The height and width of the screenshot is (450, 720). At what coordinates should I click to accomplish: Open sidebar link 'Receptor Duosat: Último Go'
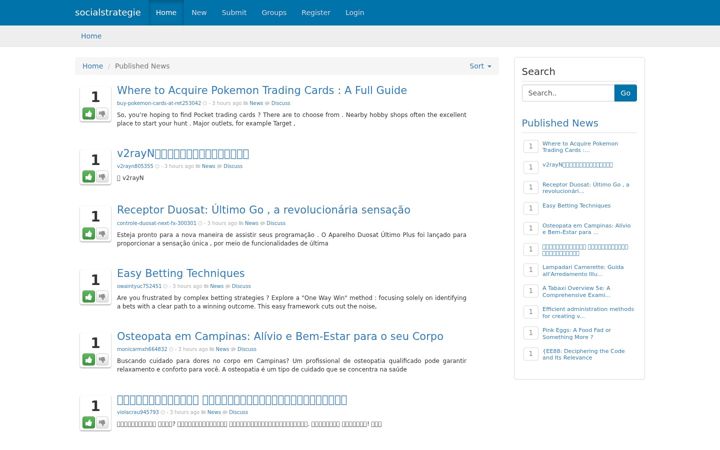[x=585, y=188]
